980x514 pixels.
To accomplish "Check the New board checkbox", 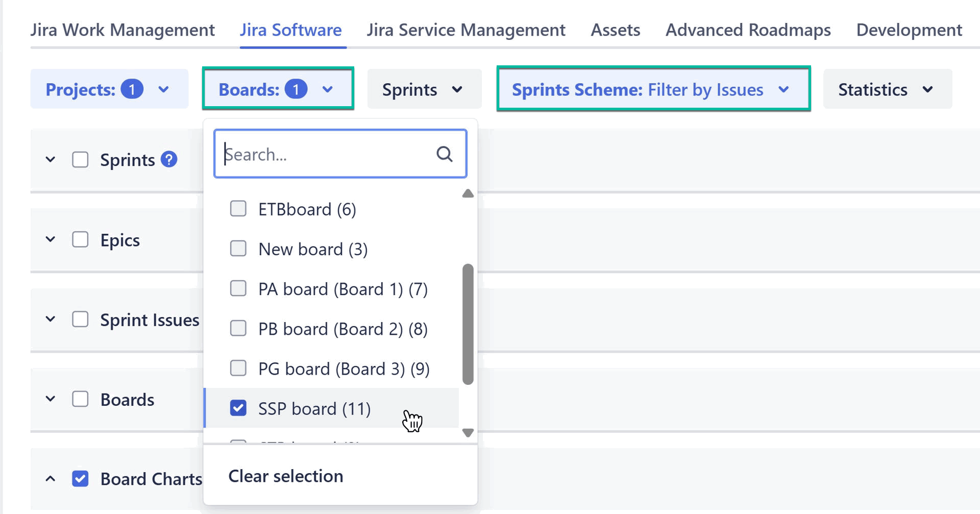I will pyautogui.click(x=238, y=249).
